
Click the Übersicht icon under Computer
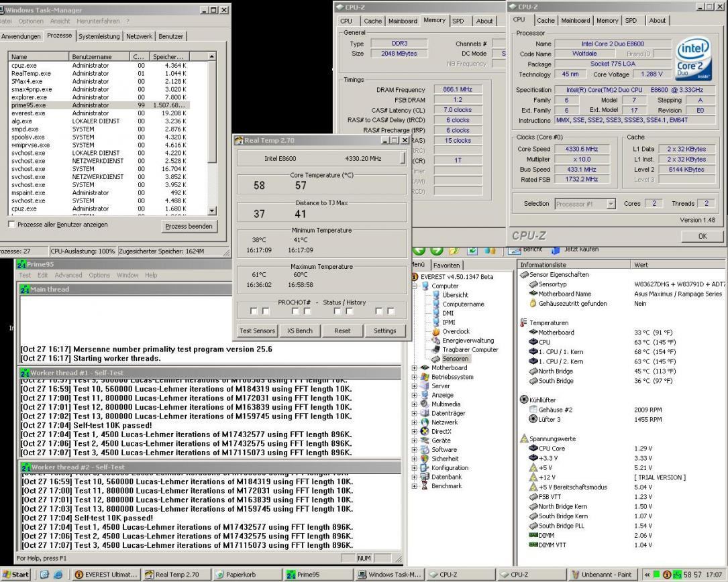tap(435, 295)
